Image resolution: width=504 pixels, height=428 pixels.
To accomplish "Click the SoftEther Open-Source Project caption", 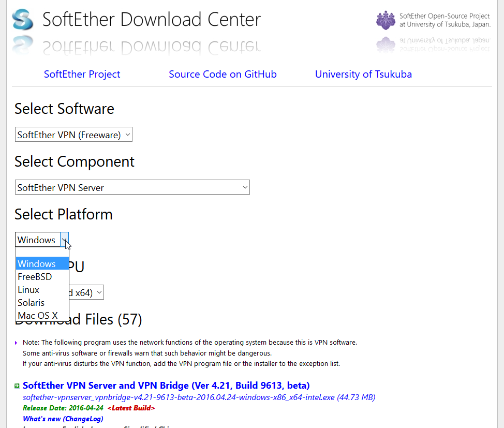I will (x=445, y=20).
